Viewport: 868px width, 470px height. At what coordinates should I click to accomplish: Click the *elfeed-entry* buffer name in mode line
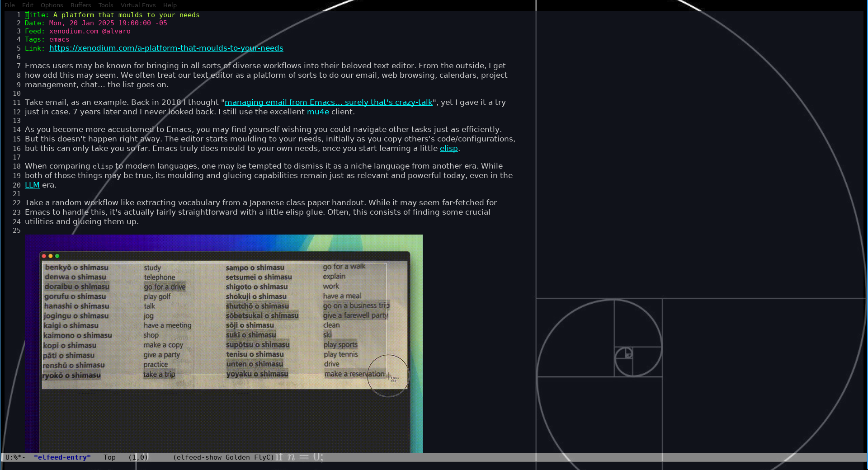[x=62, y=457]
